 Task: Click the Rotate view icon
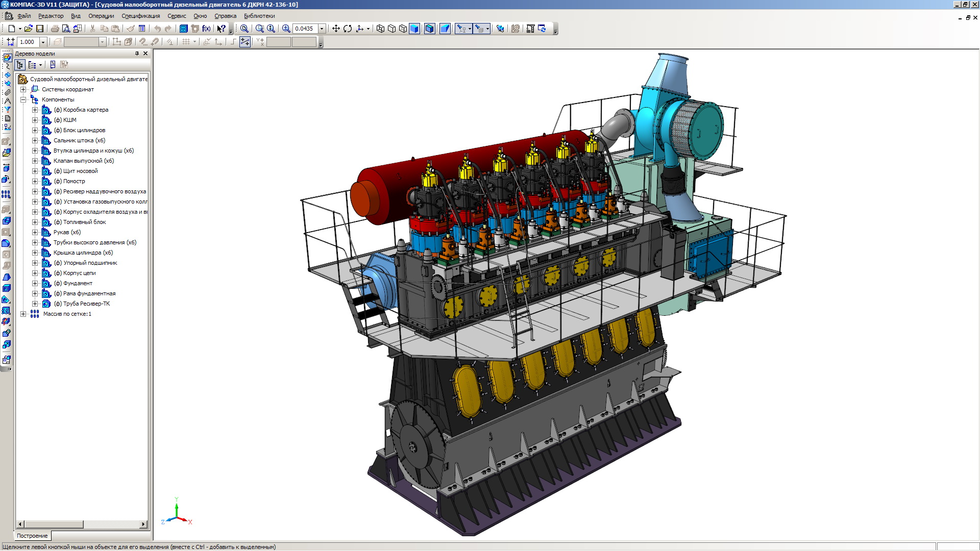(348, 29)
